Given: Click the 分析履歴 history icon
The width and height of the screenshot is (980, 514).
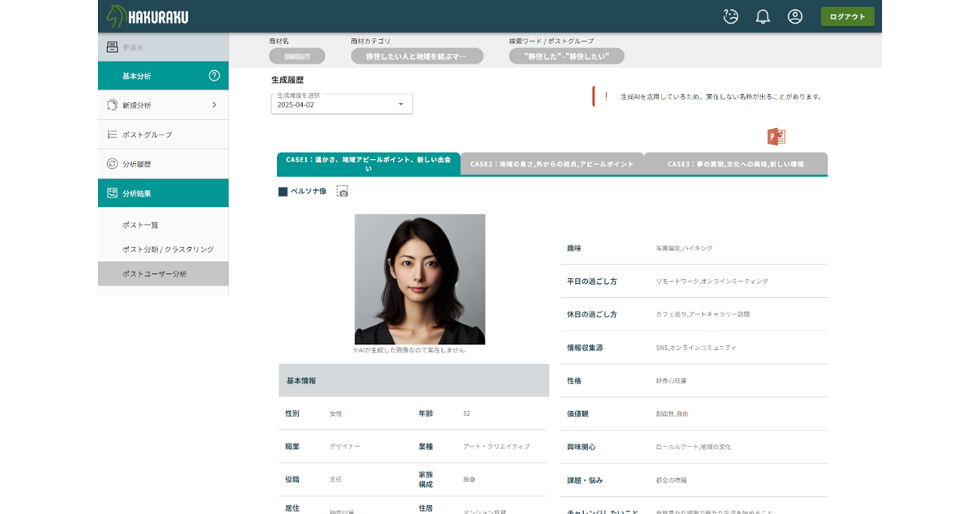Looking at the screenshot, I should [112, 164].
